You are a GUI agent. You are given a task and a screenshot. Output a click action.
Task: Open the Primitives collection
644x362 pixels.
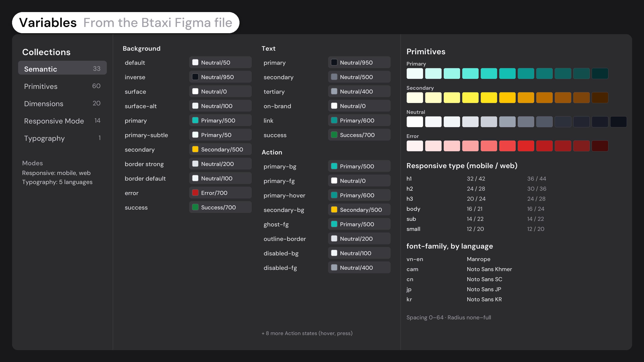point(62,86)
